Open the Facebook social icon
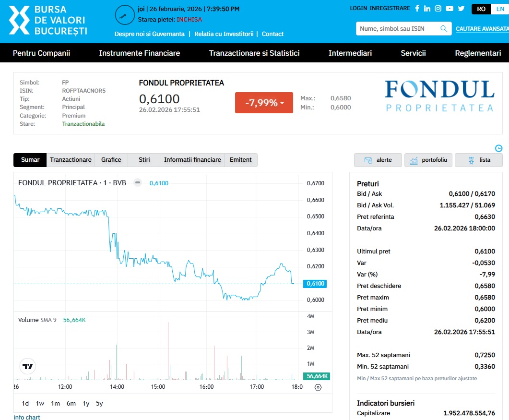Screen dimensions: 509x420 [417, 9]
